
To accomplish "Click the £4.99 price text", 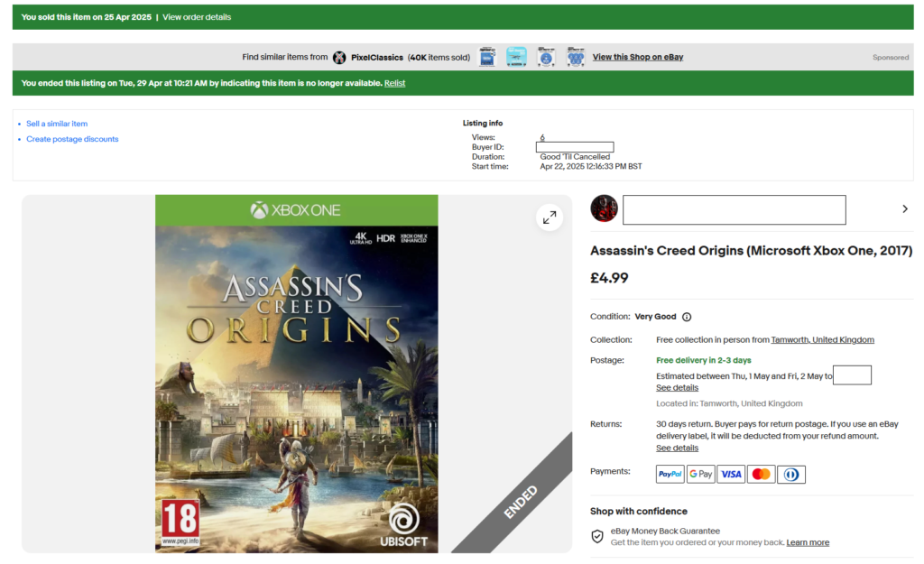I will pos(609,278).
